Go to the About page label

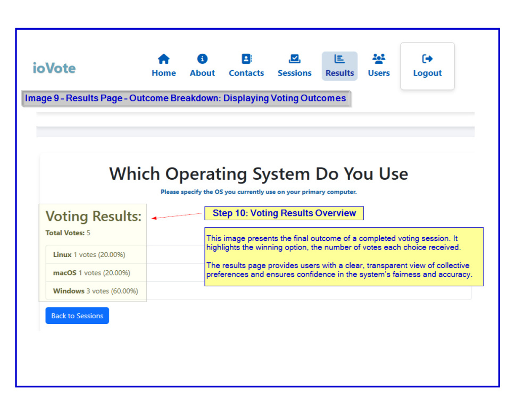202,73
